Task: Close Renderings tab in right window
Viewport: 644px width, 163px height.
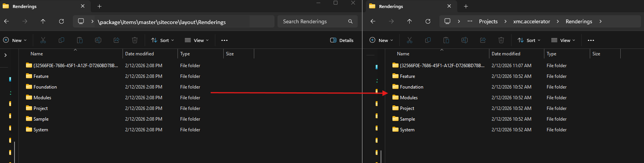Action: [x=449, y=6]
